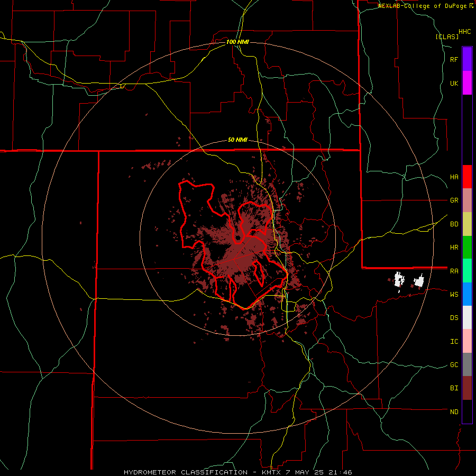
Task: Pick the blue WS wet snow swatch
Action: click(x=467, y=294)
